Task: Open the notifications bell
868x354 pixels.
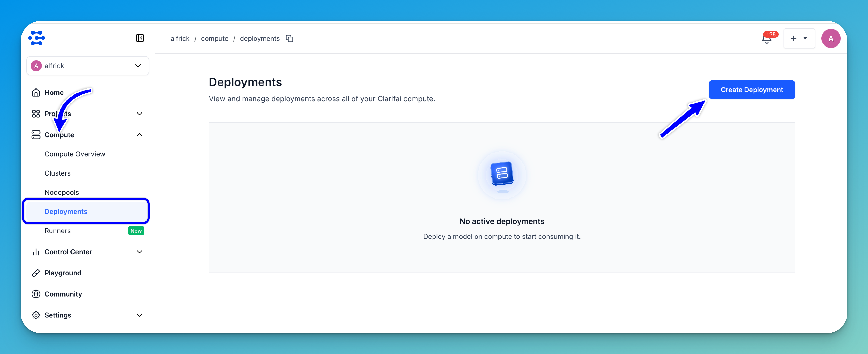Action: [767, 39]
